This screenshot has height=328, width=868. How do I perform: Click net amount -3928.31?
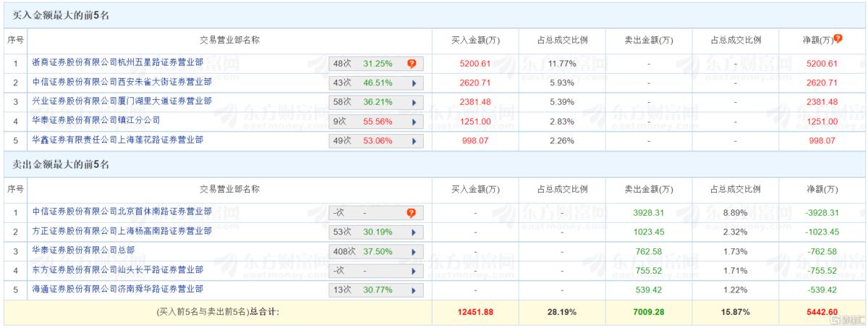coord(822,213)
